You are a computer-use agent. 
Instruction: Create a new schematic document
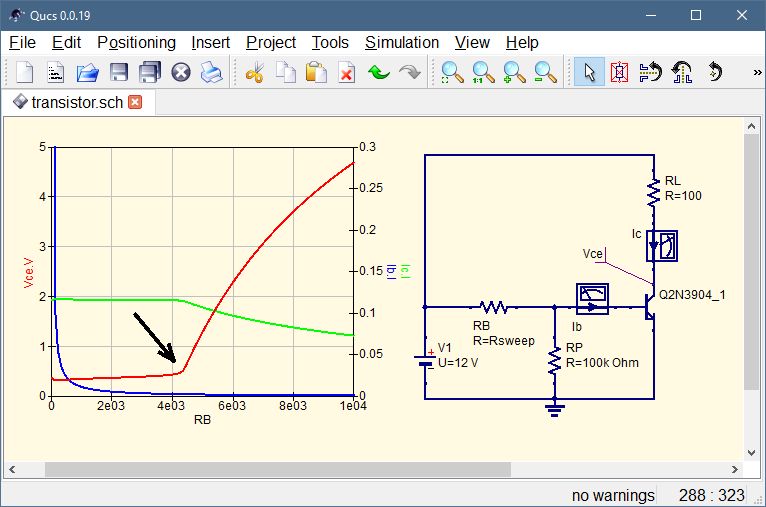tap(24, 73)
